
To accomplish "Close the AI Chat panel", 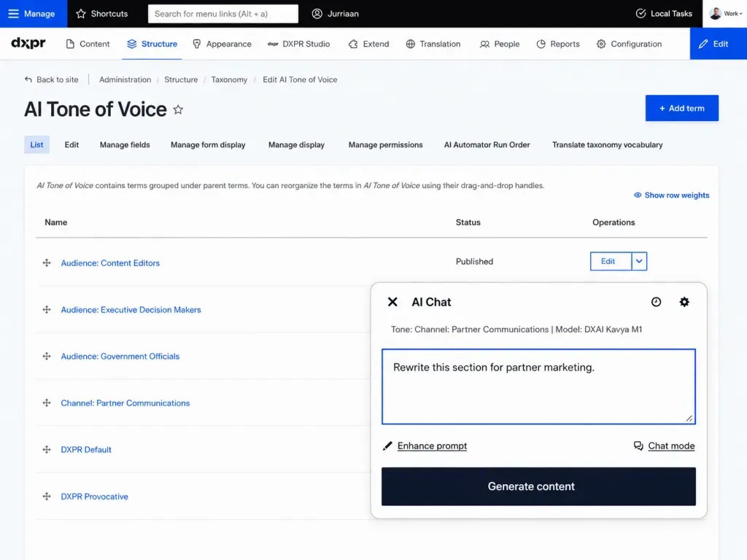I will [x=392, y=302].
